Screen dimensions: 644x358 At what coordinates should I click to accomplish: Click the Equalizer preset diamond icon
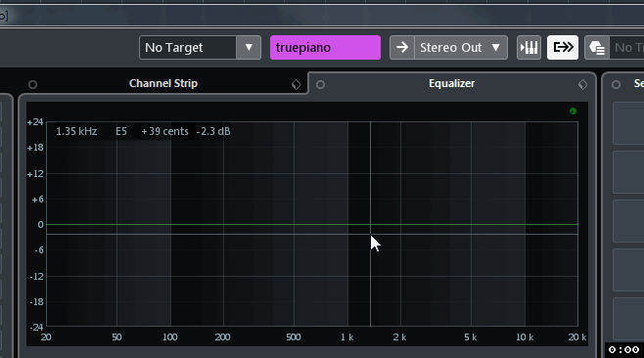tap(582, 84)
